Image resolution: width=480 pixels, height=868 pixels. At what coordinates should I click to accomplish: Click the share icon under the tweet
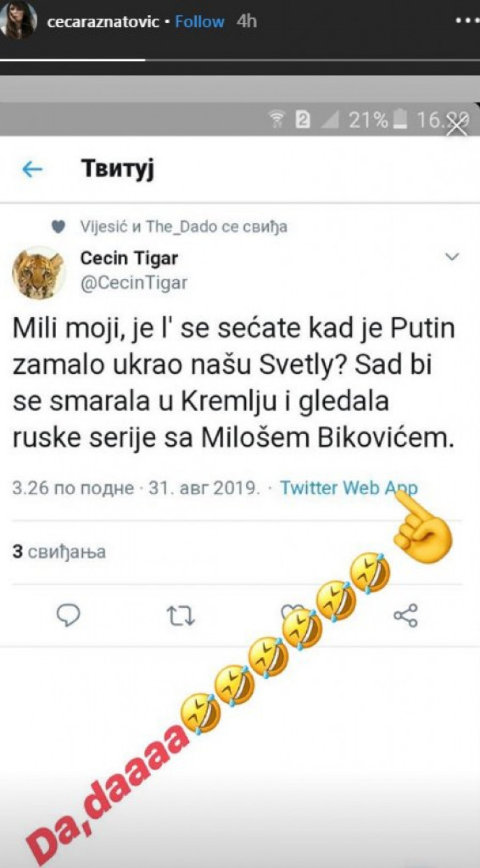tap(405, 616)
